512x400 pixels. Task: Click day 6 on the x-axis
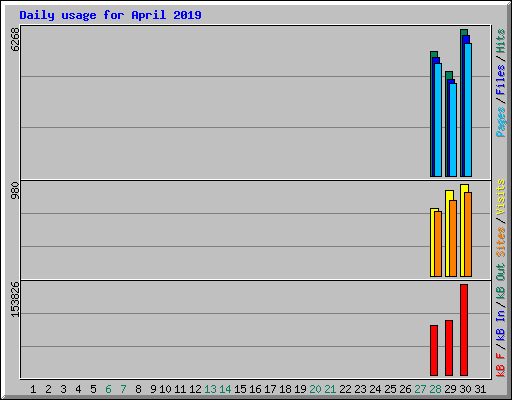[108, 389]
